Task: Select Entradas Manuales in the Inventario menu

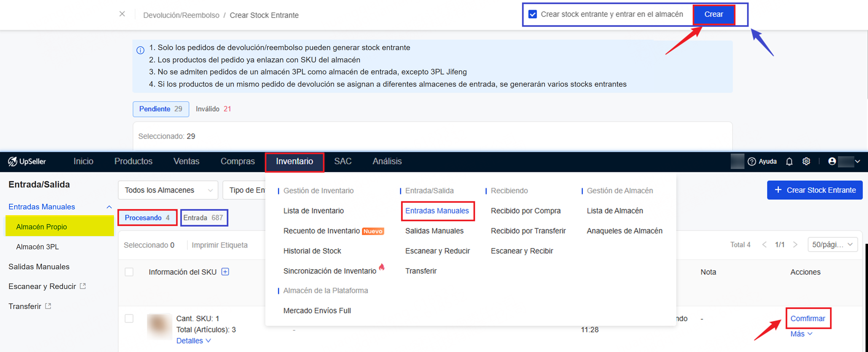Action: tap(437, 211)
